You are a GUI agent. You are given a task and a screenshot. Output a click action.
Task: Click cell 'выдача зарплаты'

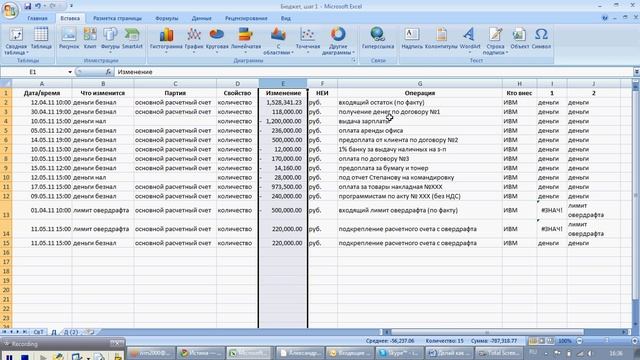[x=420, y=121]
